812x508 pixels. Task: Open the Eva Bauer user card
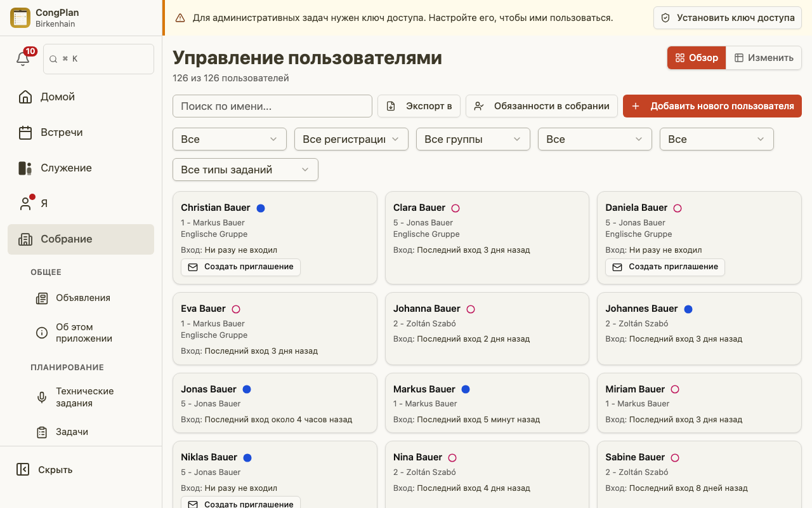pyautogui.click(x=275, y=328)
